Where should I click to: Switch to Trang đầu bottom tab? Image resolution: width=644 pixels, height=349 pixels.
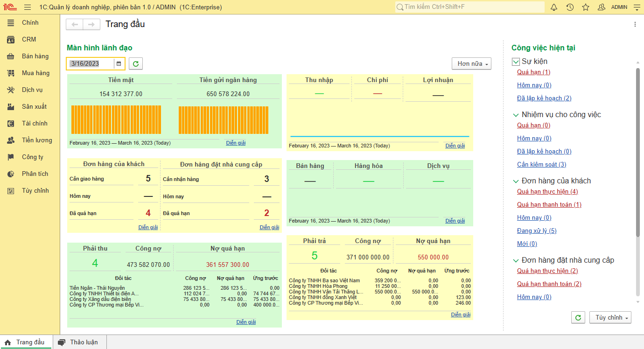click(26, 342)
